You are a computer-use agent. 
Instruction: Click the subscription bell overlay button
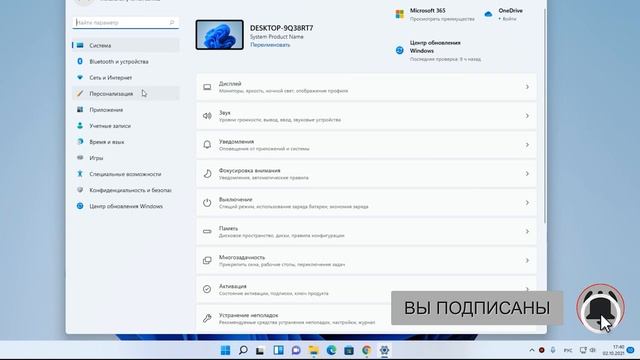[x=600, y=309]
